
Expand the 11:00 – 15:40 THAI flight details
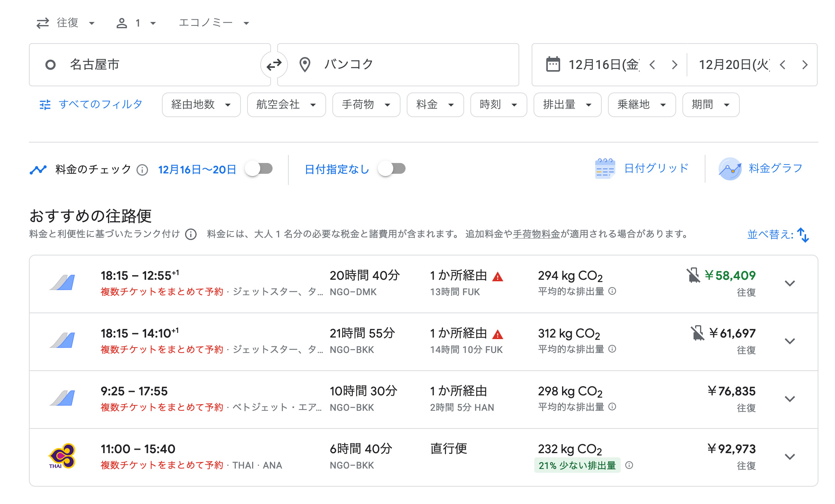click(x=790, y=457)
